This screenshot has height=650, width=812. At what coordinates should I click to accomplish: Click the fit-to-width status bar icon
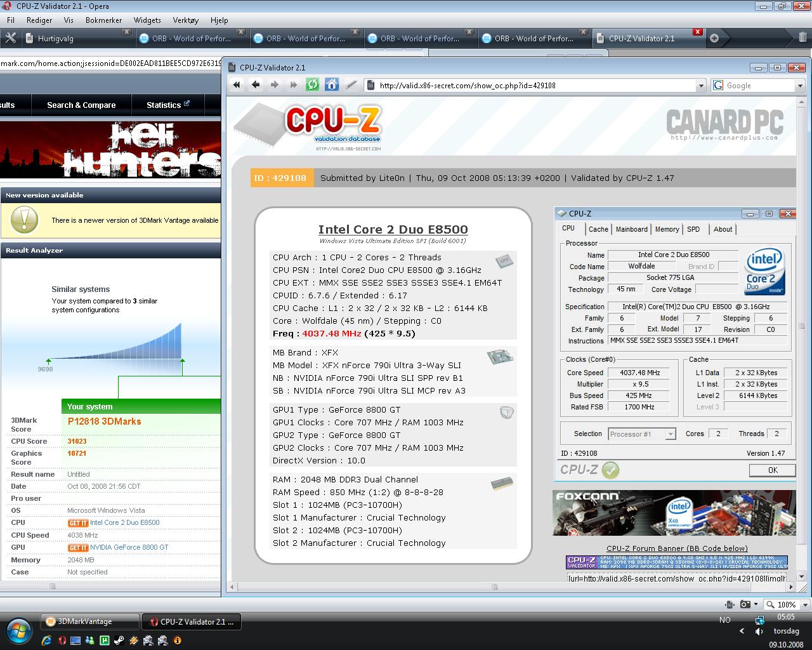pos(728,604)
